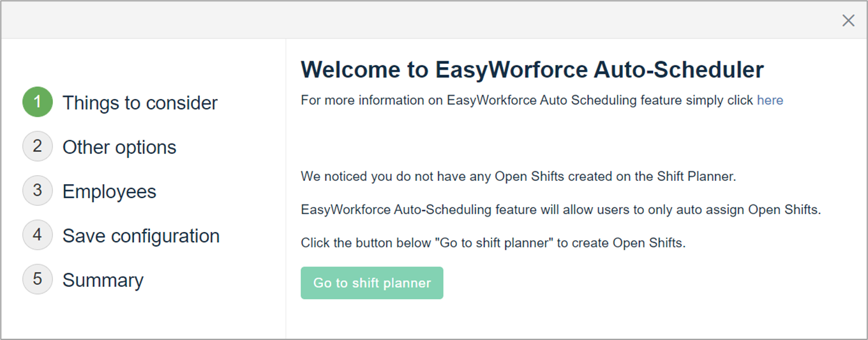The width and height of the screenshot is (868, 340).
Task: Click the 'For more information' sentence text
Action: click(x=542, y=100)
